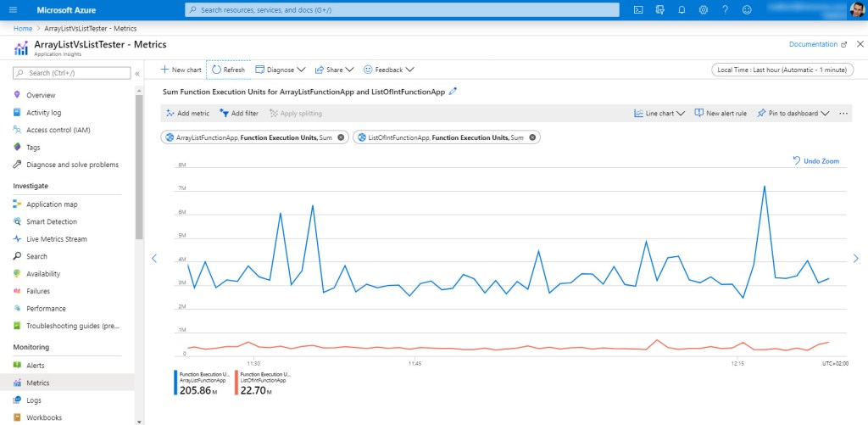
Task: Open the Diagnose dropdown menu
Action: [x=281, y=70]
